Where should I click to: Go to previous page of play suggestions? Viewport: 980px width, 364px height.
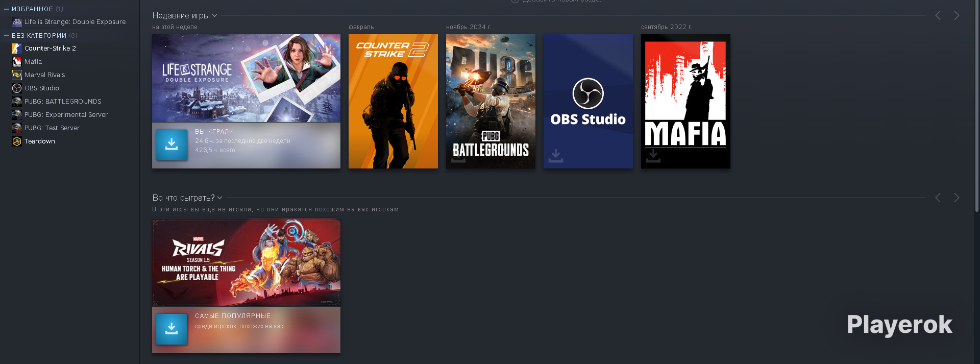(x=938, y=198)
